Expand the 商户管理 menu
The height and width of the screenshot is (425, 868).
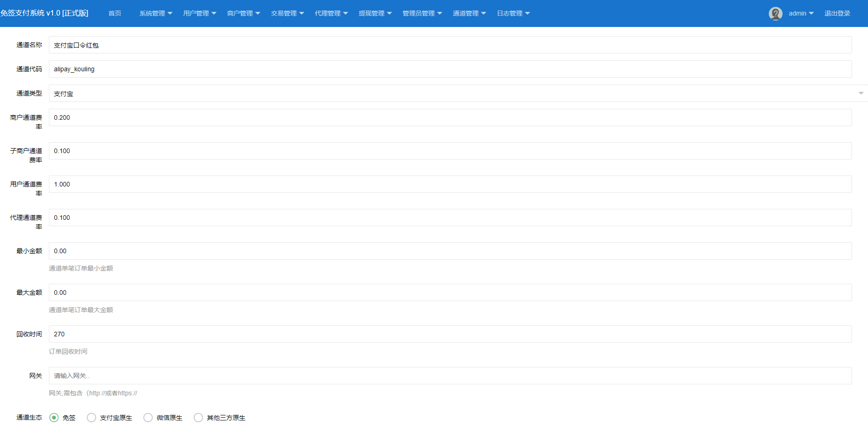click(244, 13)
